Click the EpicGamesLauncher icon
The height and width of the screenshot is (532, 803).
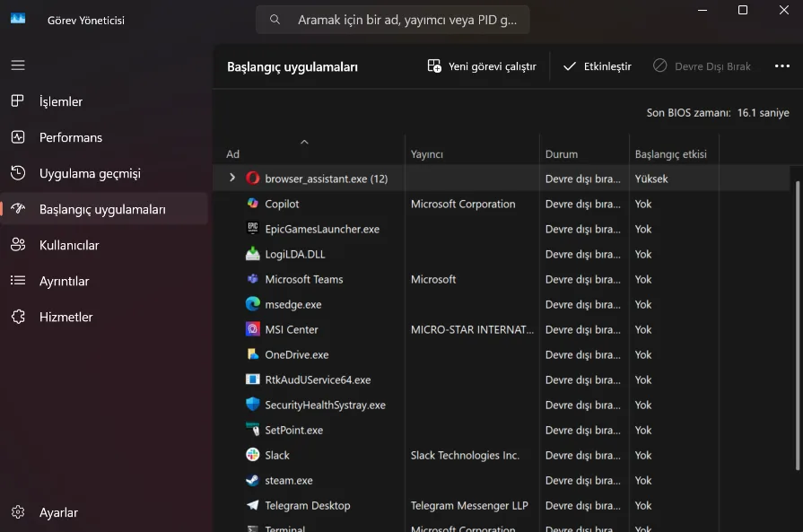tap(252, 229)
